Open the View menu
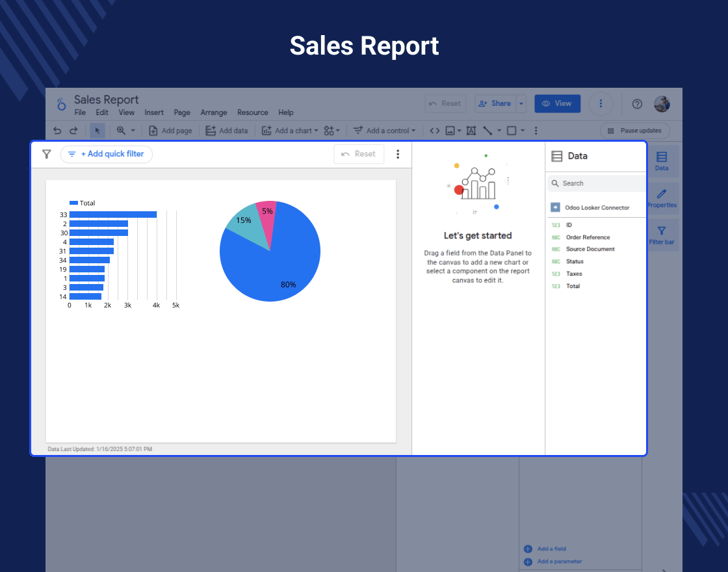The image size is (728, 572). pos(126,112)
